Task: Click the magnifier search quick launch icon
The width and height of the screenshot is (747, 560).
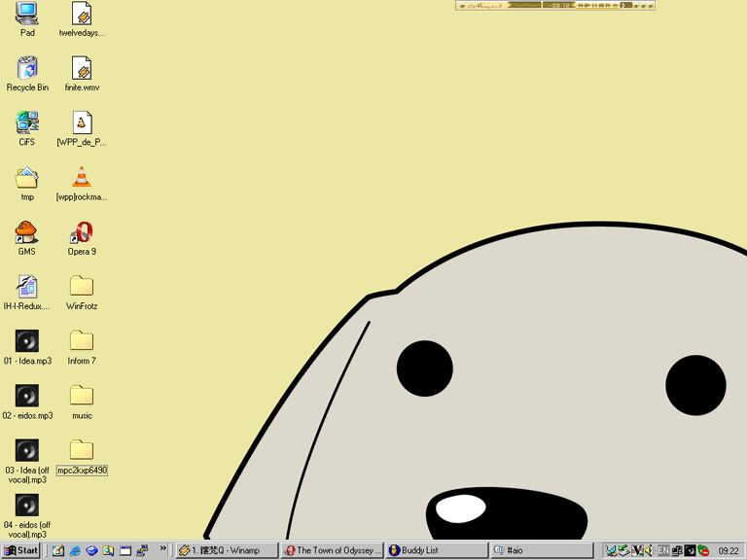Action: 108,550
